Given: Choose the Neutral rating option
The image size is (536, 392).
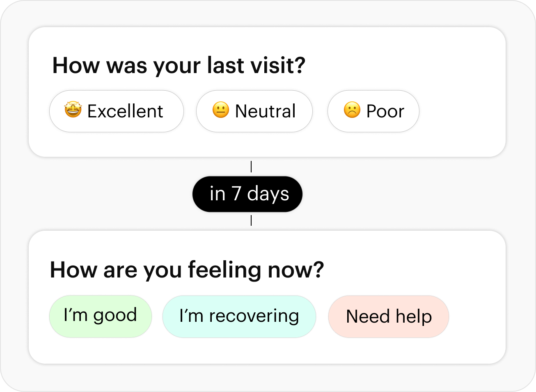Looking at the screenshot, I should pyautogui.click(x=254, y=111).
